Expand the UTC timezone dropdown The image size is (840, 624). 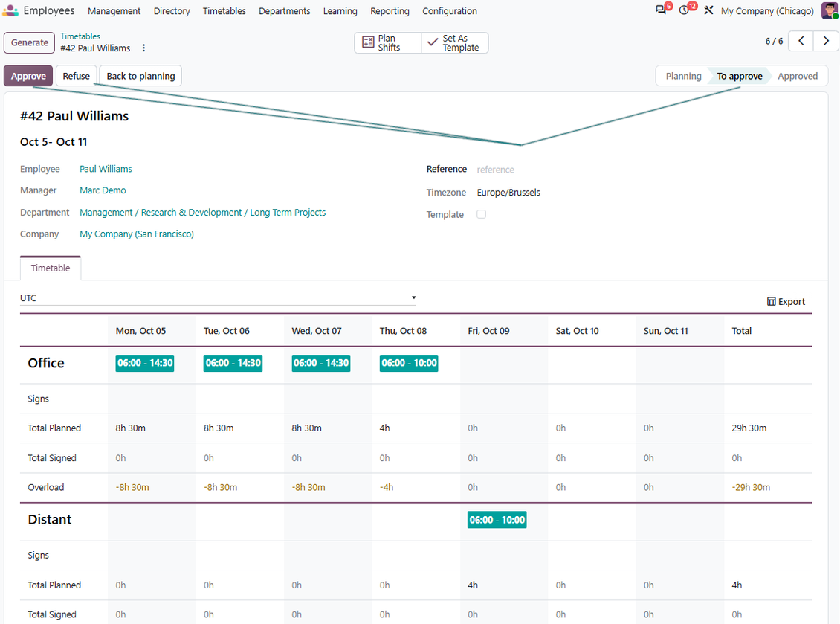tap(218, 298)
